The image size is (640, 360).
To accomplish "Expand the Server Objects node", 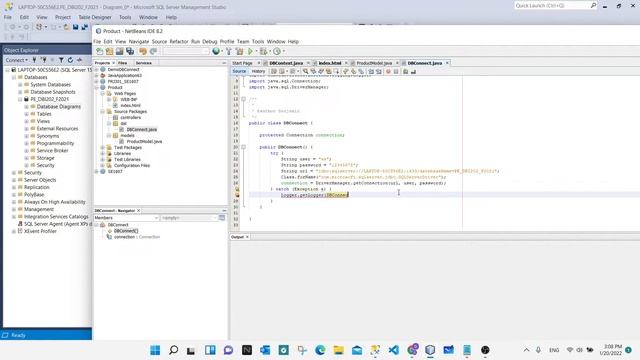I will (13, 180).
